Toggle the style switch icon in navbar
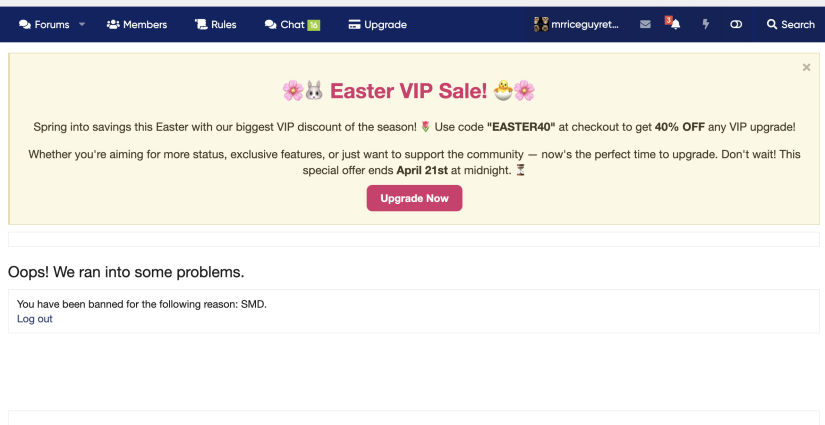Viewport: 825px width, 425px height. point(736,24)
